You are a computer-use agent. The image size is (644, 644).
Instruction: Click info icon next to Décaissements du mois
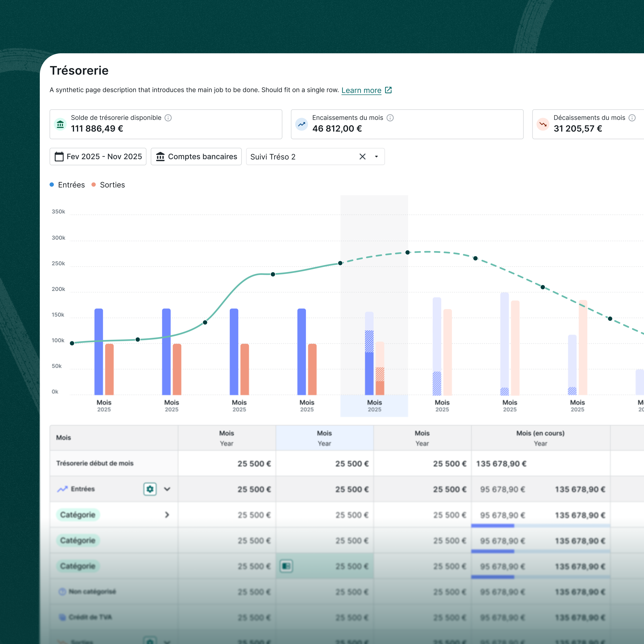coord(632,118)
